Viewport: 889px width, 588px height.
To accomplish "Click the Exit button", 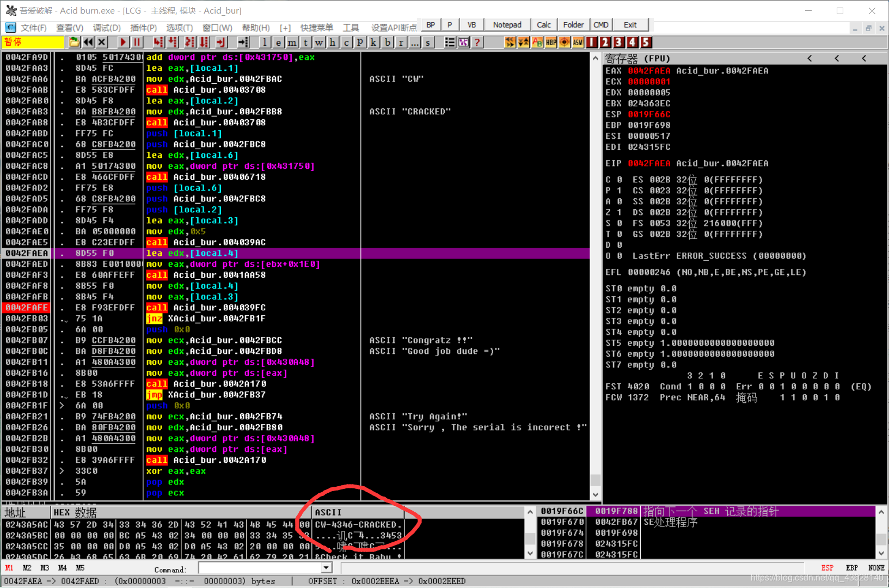I will click(x=630, y=24).
